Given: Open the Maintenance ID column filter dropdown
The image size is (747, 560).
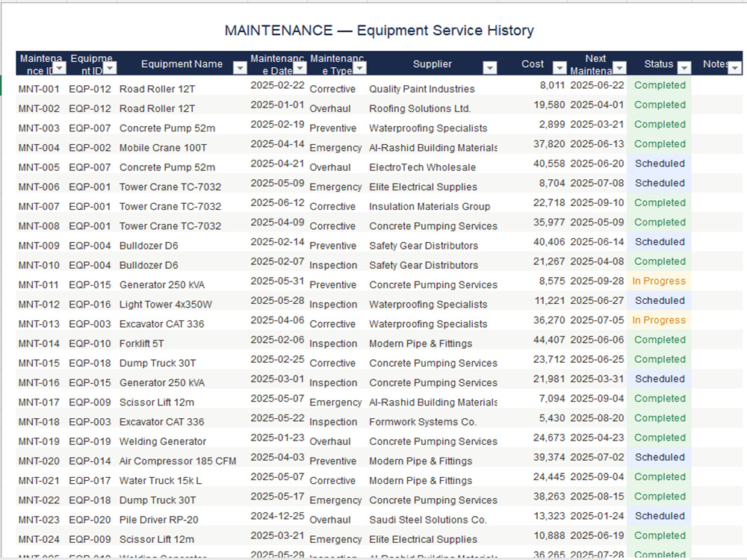Looking at the screenshot, I should pos(60,69).
